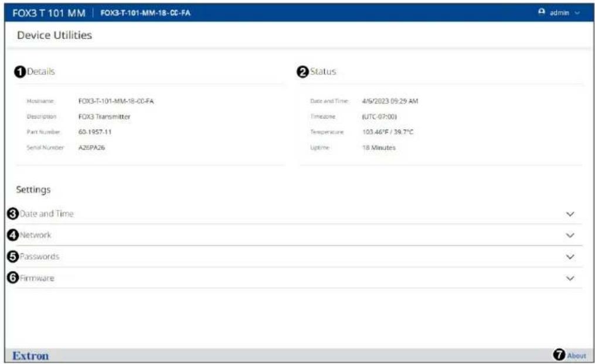Click the FOX3 T 101 MM title
The width and height of the screenshot is (595, 364).
click(x=49, y=13)
